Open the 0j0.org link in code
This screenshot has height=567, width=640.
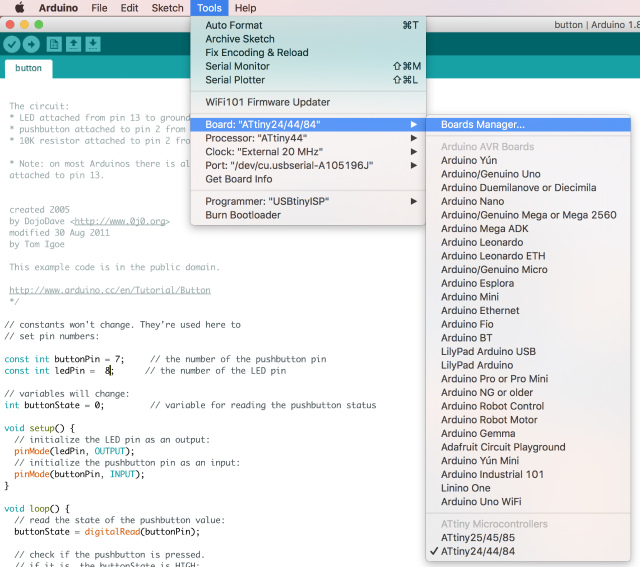(x=120, y=221)
